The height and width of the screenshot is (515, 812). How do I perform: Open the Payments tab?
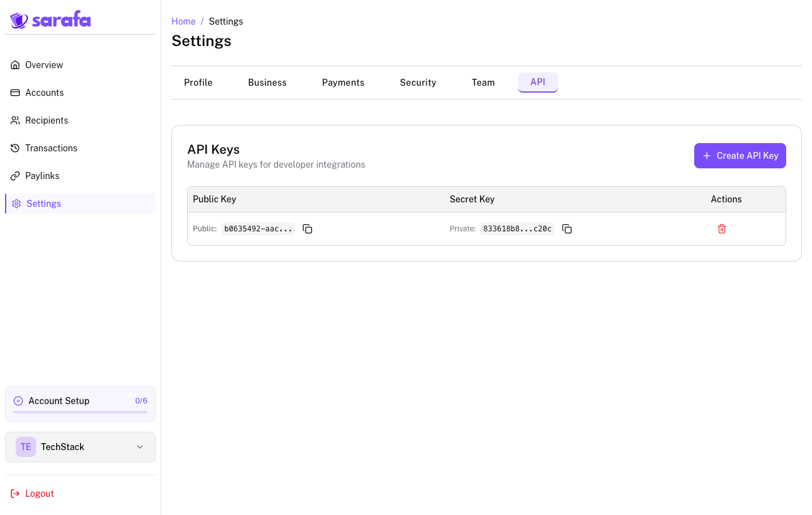[343, 83]
